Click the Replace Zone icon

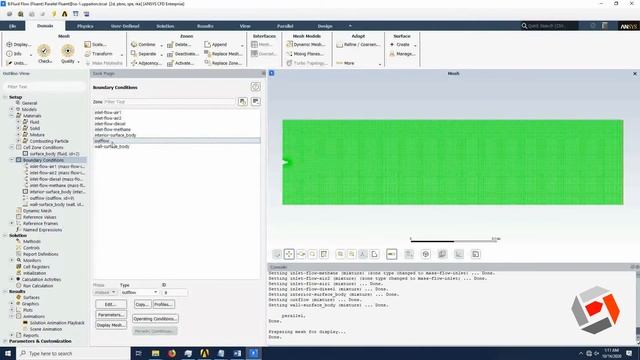pos(207,63)
